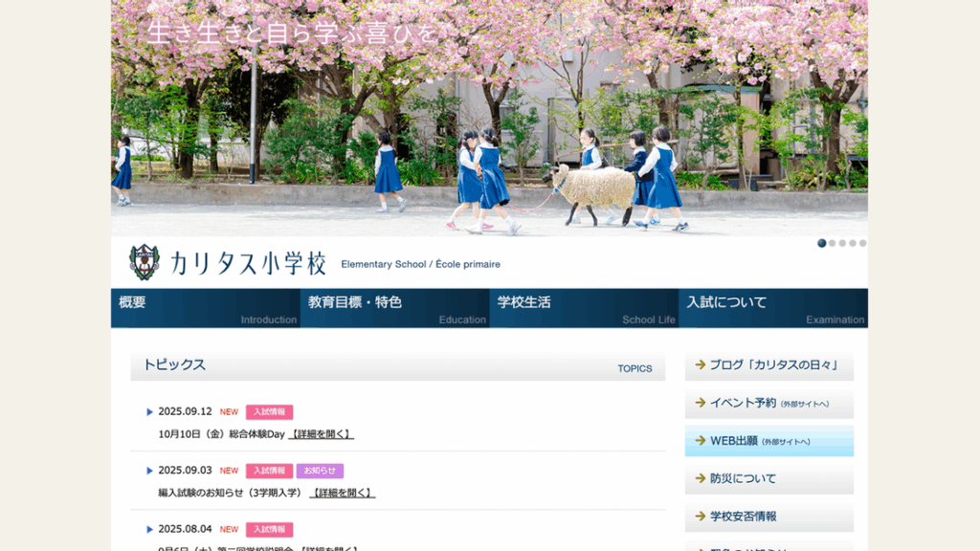Click the WEB出願 application button
The image size is (980, 551).
pyautogui.click(x=769, y=441)
